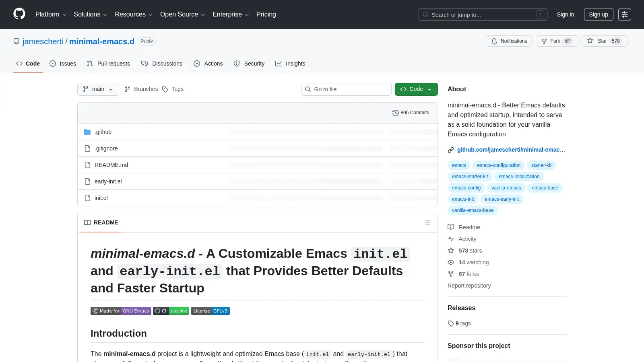Screen dimensions: 644x362
Task: Select the README tab header
Action: tap(101, 223)
